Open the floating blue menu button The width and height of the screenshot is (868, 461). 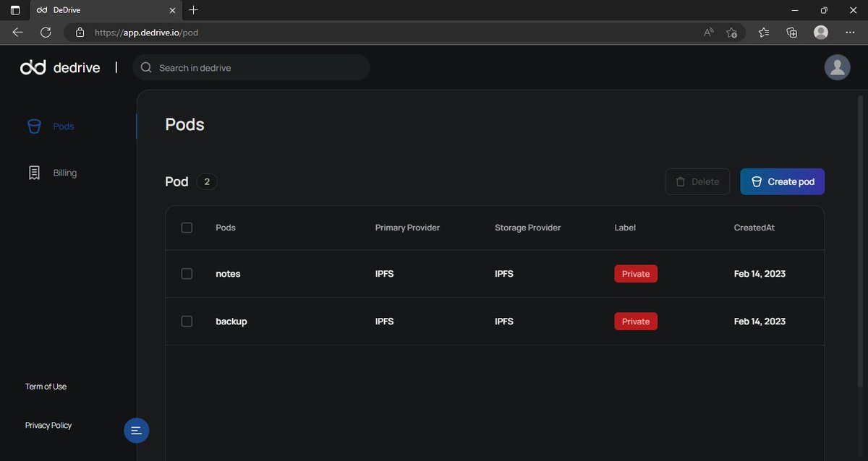136,430
